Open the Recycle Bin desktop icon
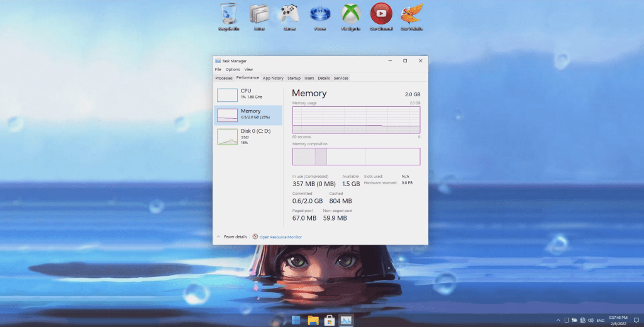The width and height of the screenshot is (644, 327). (228, 16)
